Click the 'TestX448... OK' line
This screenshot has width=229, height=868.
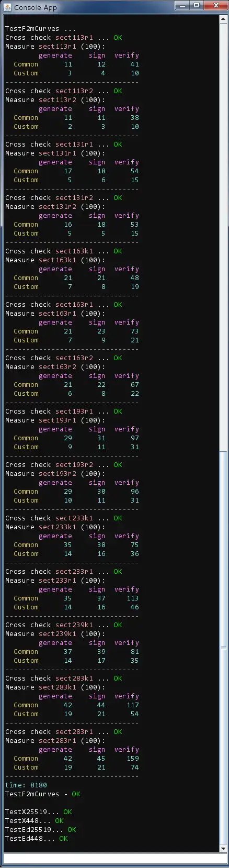tap(35, 821)
